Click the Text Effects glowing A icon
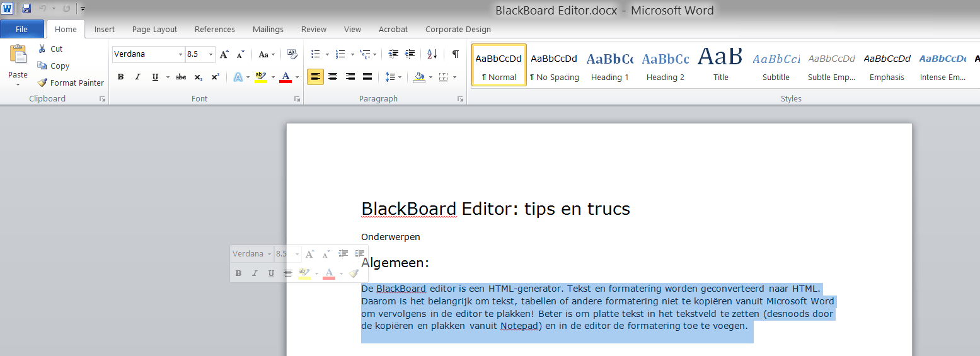The height and width of the screenshot is (356, 980). tap(238, 77)
